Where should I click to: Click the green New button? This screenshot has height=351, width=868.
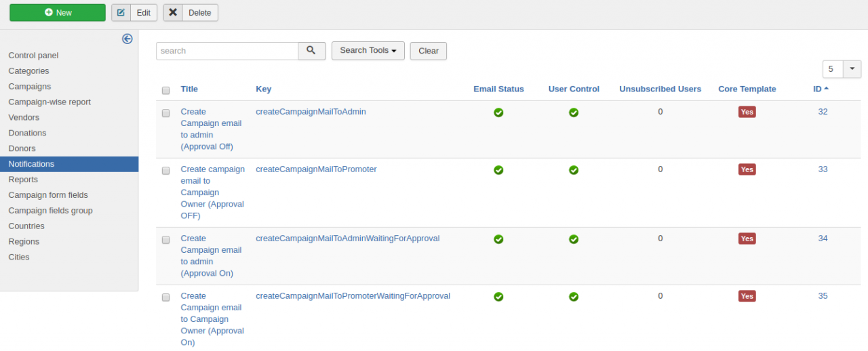pyautogui.click(x=58, y=13)
